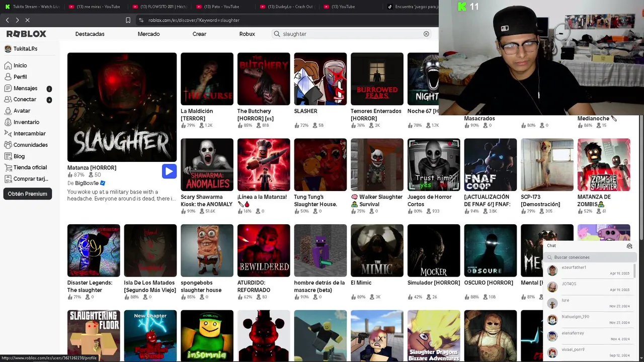The width and height of the screenshot is (644, 362).
Task: Open the Tienda oficial sidebar icon
Action: coord(8,167)
